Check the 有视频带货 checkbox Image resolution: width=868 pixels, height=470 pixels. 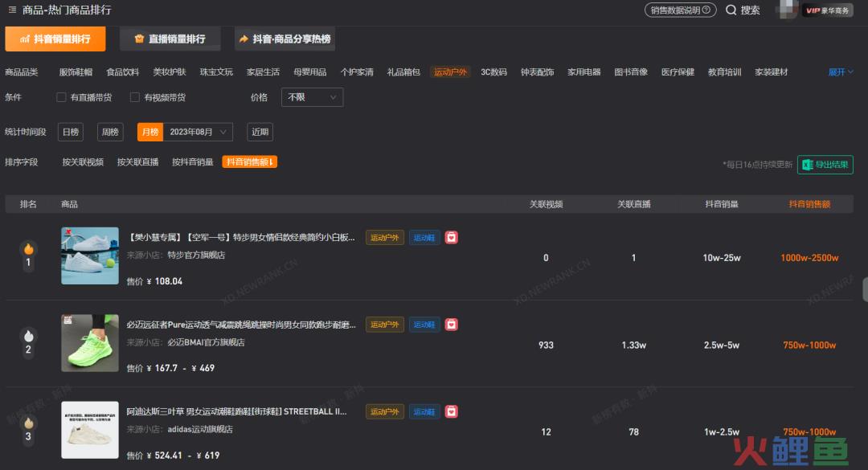(134, 97)
